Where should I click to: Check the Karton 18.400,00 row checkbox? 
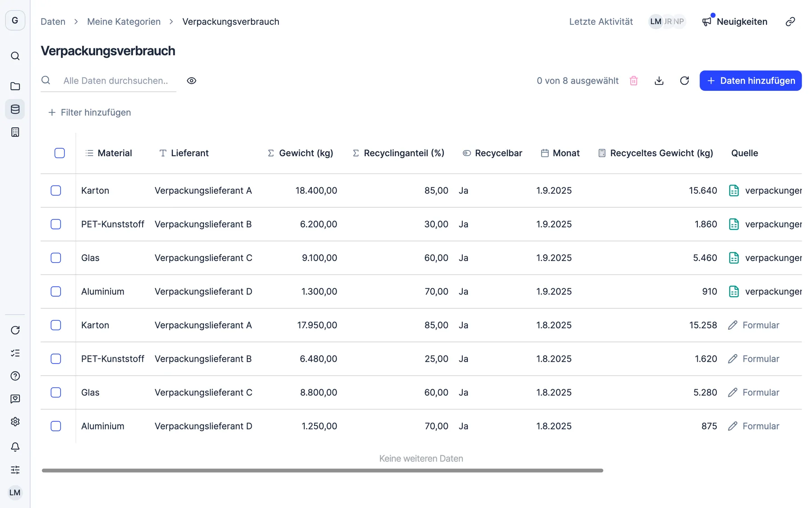tap(56, 191)
